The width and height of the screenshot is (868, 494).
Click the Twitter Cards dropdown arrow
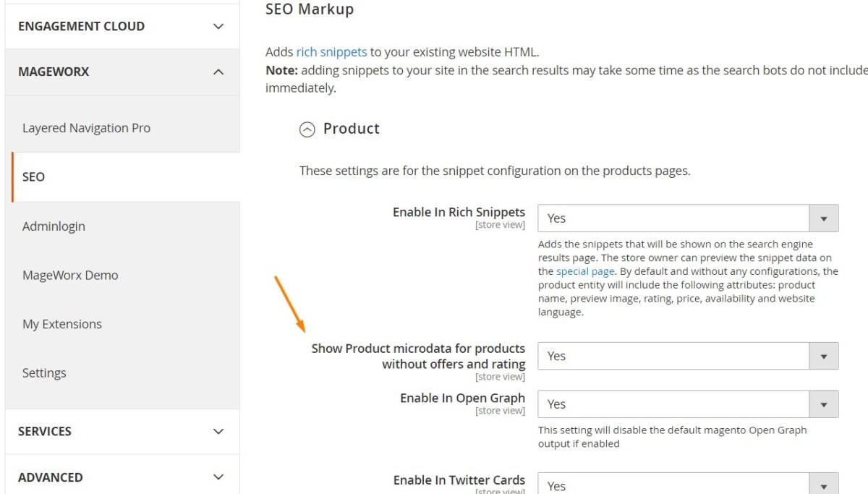(823, 485)
